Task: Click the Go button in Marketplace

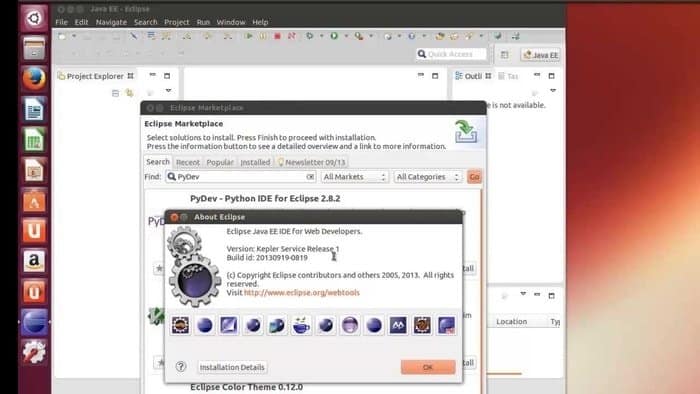Action: (x=474, y=177)
